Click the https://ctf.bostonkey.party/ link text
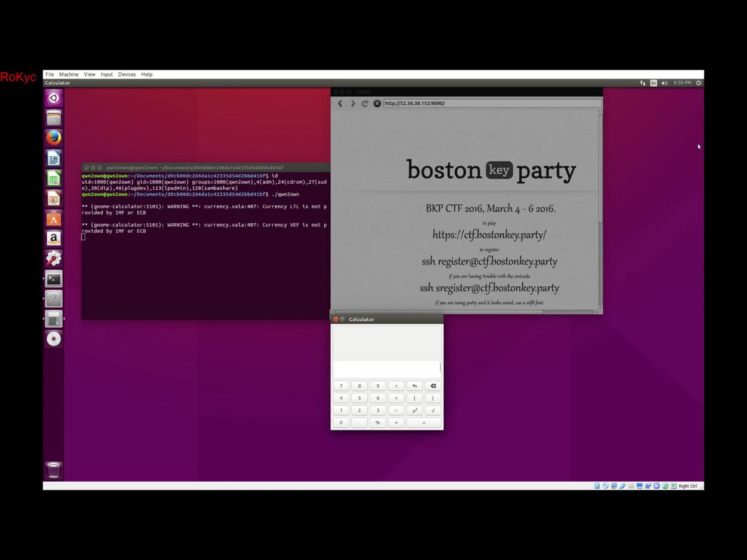The height and width of the screenshot is (560, 747). pos(490,235)
